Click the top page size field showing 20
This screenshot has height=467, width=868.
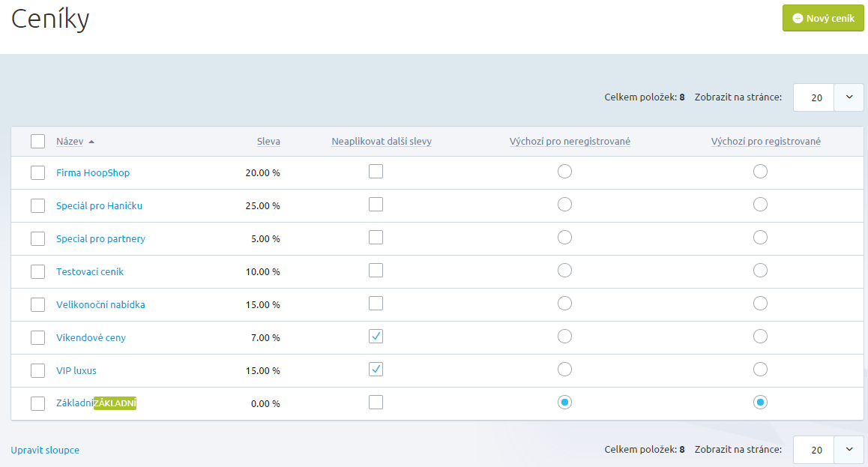click(x=814, y=97)
